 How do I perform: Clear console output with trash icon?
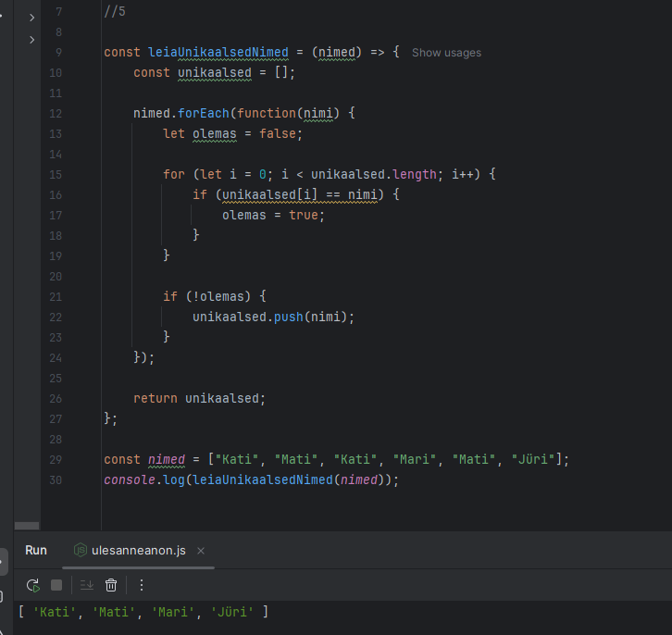pos(111,585)
